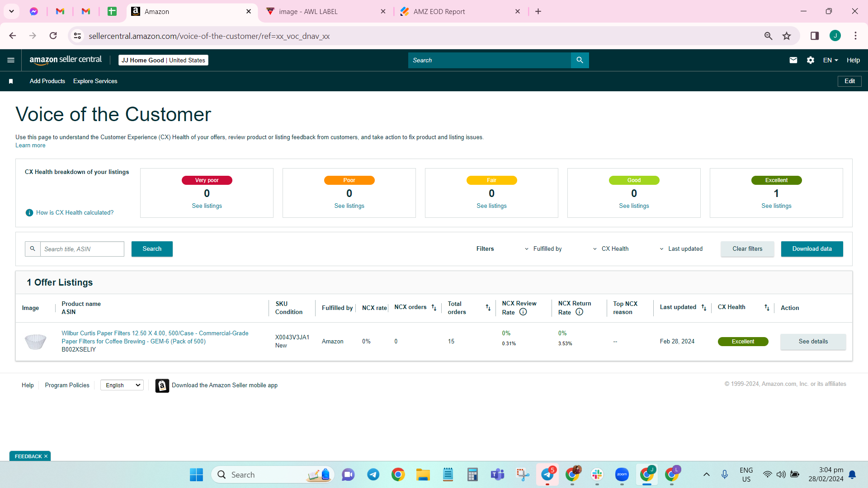Click the Amazon Seller mobile app icon
Image resolution: width=868 pixels, height=488 pixels.
(x=162, y=385)
